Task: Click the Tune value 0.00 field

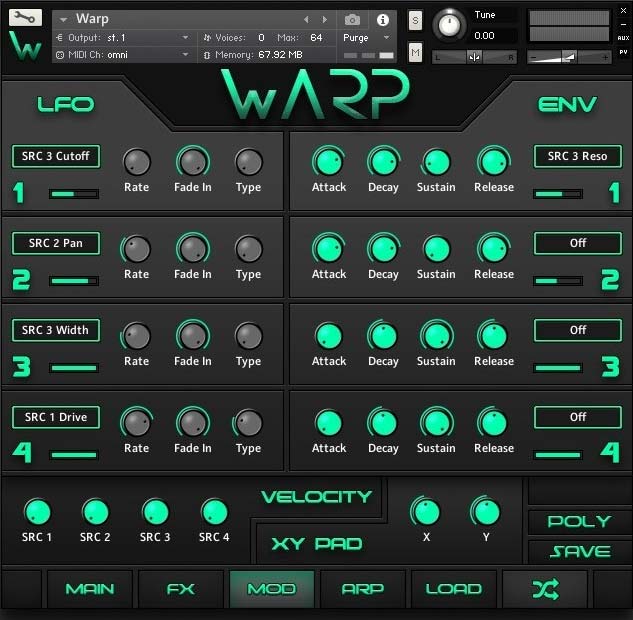Action: click(x=495, y=36)
